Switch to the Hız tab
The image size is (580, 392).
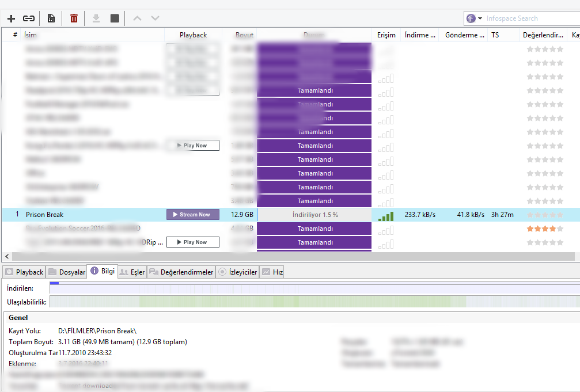pyautogui.click(x=272, y=272)
